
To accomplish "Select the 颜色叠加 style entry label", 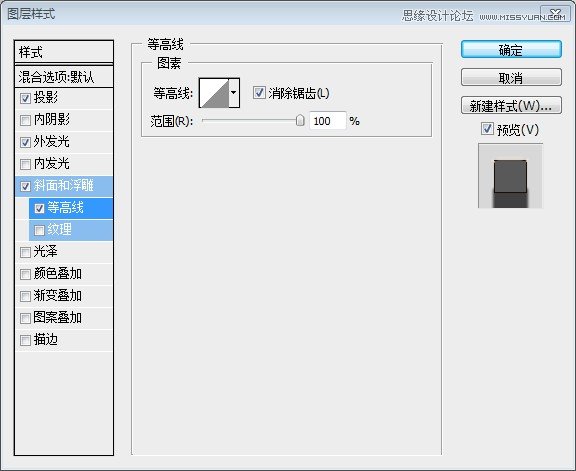I will (x=58, y=273).
